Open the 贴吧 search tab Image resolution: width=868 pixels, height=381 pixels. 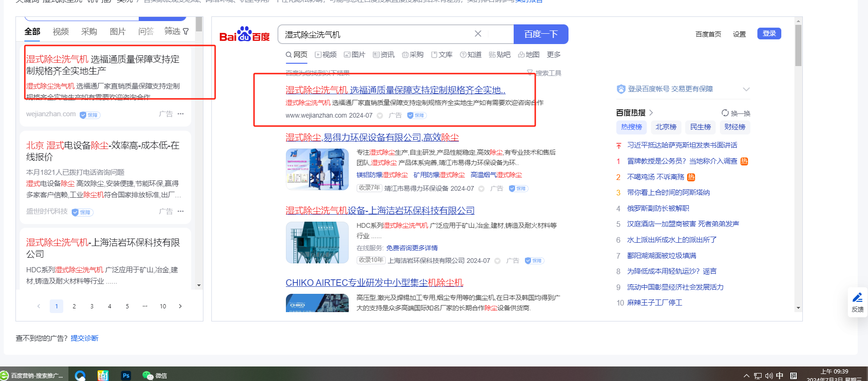[x=500, y=55]
